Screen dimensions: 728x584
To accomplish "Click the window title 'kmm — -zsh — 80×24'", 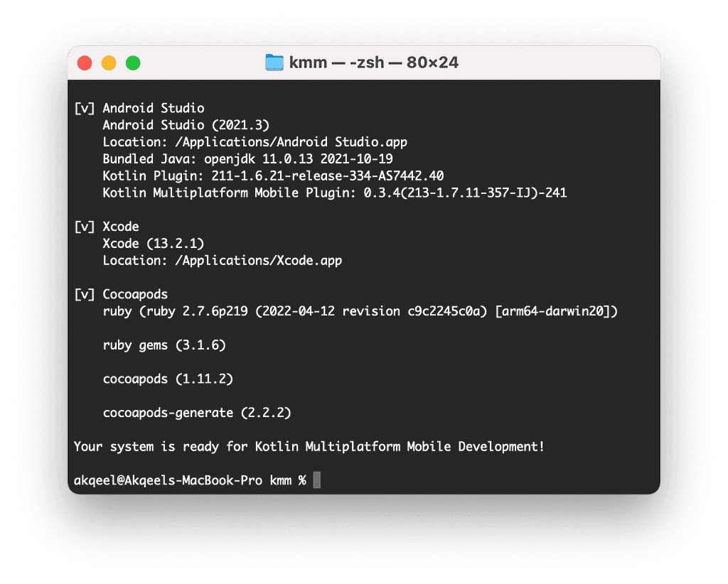I will [x=374, y=62].
